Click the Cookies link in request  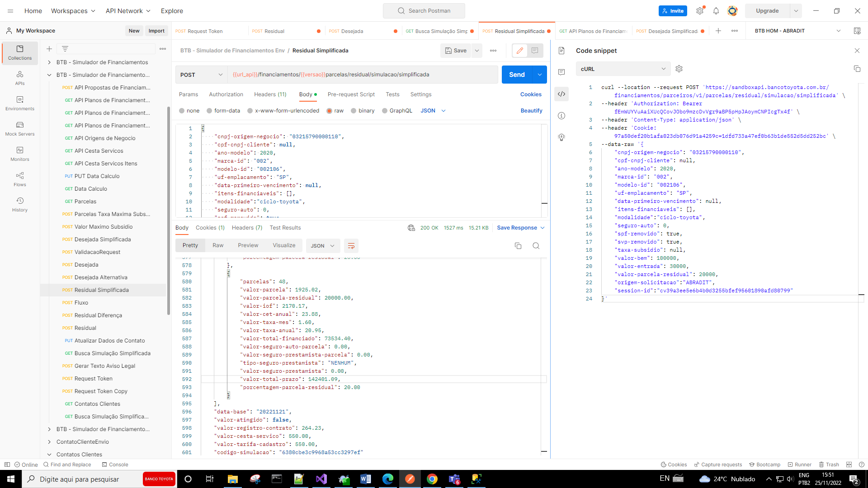(531, 94)
